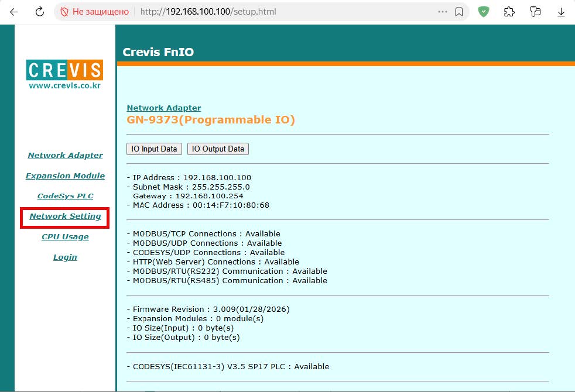
Task: Click the Expansion Modules : 0 module(s) line
Action: (x=195, y=319)
